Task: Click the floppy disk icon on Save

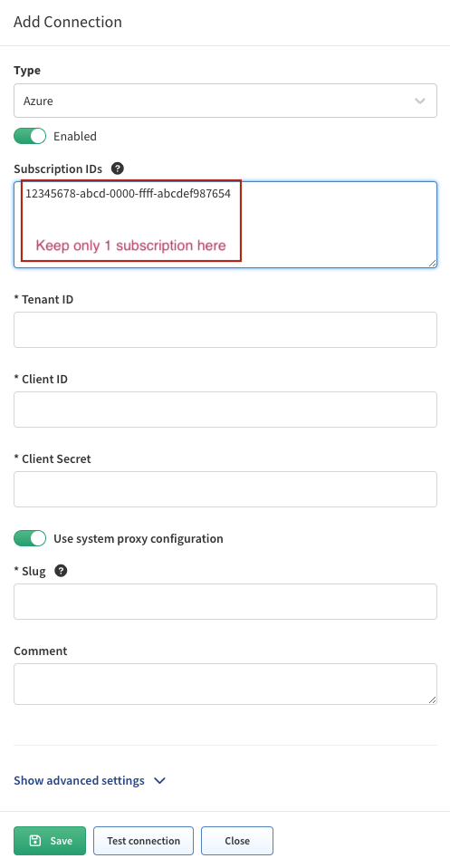Action: point(35,840)
